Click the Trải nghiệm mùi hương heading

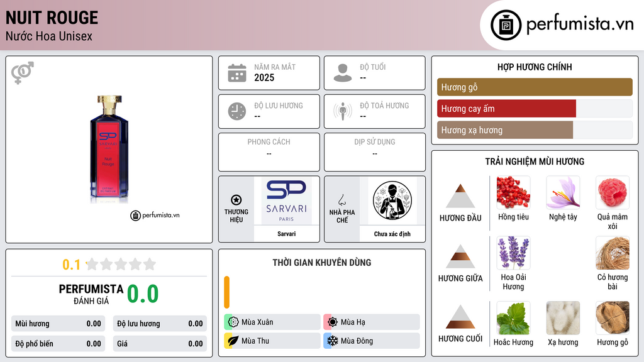(x=535, y=162)
